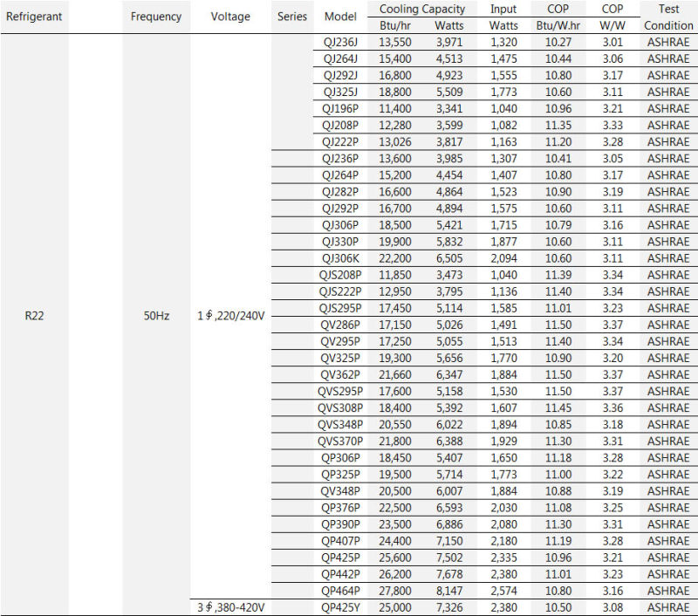This screenshot has width=698, height=616.
Task: Select model QJ264J
Action: (x=340, y=58)
